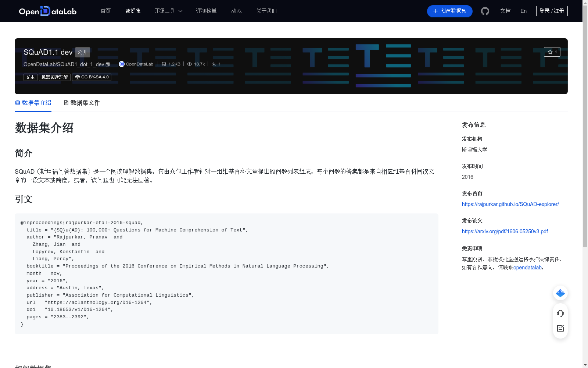The width and height of the screenshot is (588, 368).
Task: Click the 创建数据集 button
Action: click(x=449, y=11)
